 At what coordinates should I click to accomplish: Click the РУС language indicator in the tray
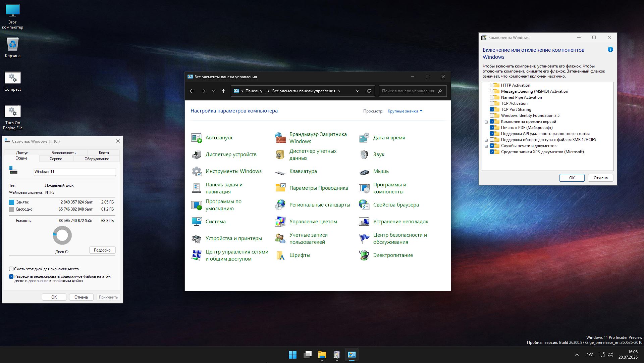coord(590,355)
